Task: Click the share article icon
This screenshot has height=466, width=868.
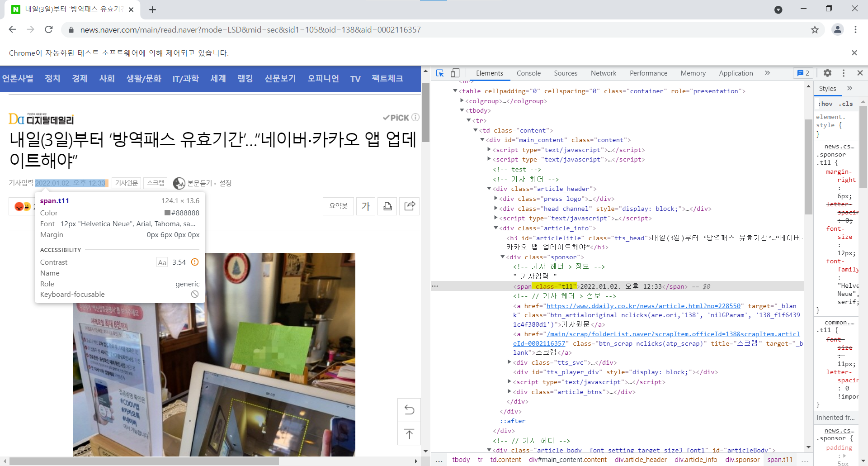Action: click(410, 206)
